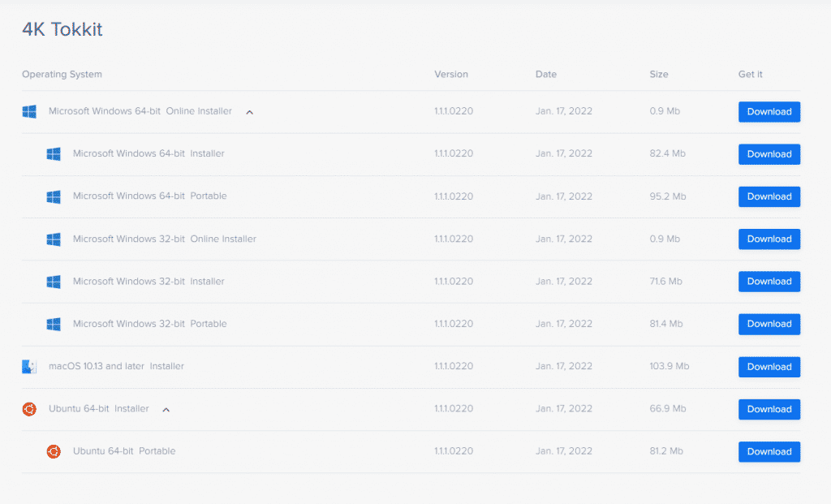Download the macOS 10.13 Installer
The height and width of the screenshot is (504, 831).
click(x=769, y=367)
